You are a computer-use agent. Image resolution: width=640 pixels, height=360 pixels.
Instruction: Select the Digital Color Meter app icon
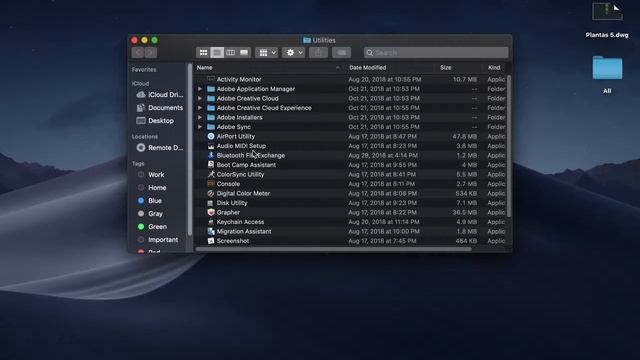[x=211, y=193]
